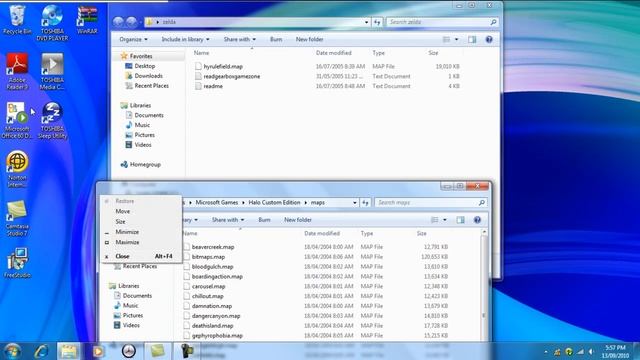640x360 pixels.
Task: Toggle preview pane in maps window
Action: tap(461, 220)
